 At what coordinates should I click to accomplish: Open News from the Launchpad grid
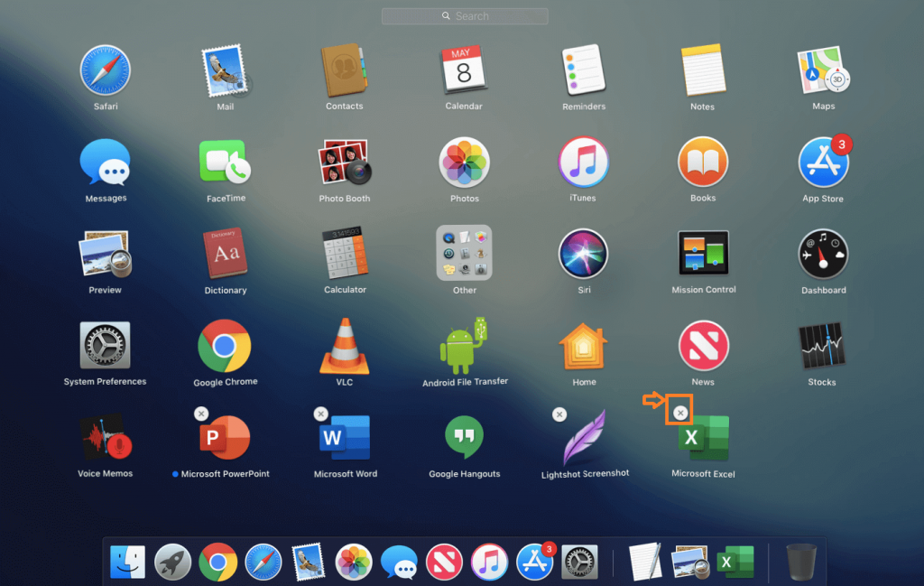tap(703, 346)
